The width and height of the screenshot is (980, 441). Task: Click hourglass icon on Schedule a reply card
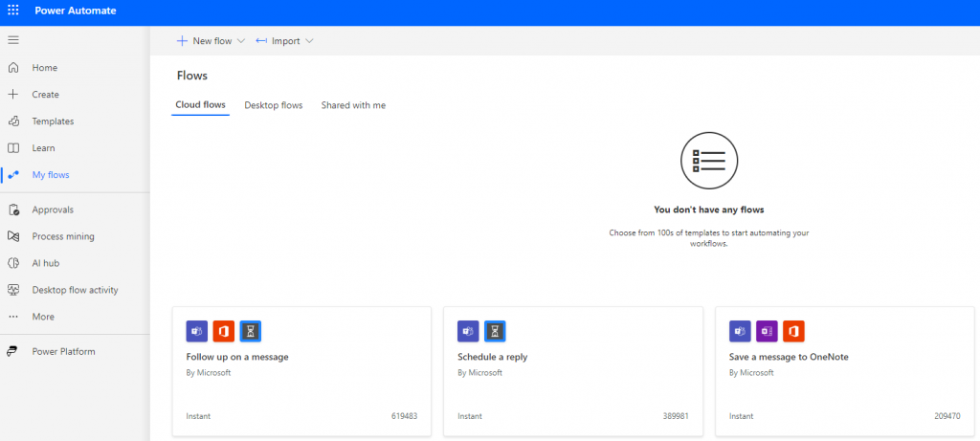(x=495, y=331)
